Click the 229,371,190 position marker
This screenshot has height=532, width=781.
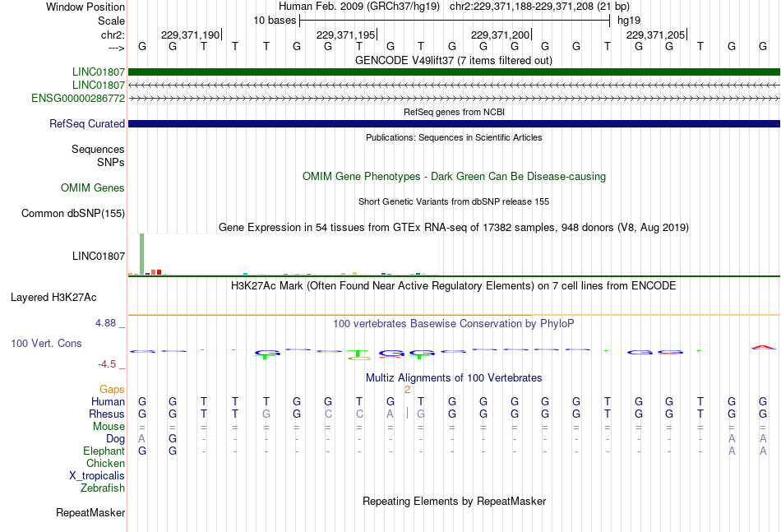coord(190,35)
